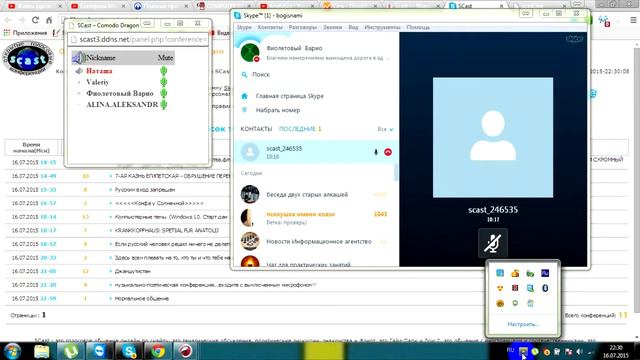The width and height of the screenshot is (640, 360).
Task: Click yellow smiley icon in tray popup
Action: click(x=500, y=303)
